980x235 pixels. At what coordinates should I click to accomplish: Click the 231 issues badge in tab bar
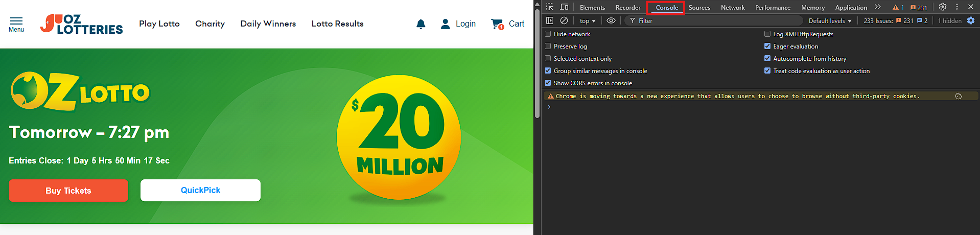919,7
